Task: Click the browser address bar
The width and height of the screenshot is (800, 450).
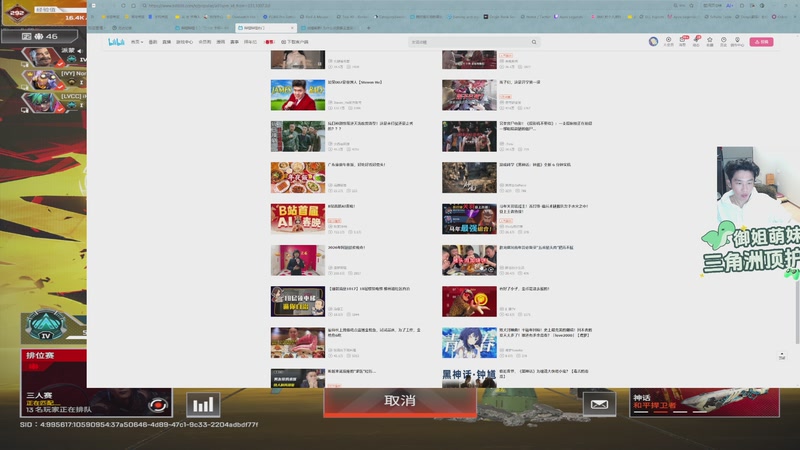Action: pos(403,6)
